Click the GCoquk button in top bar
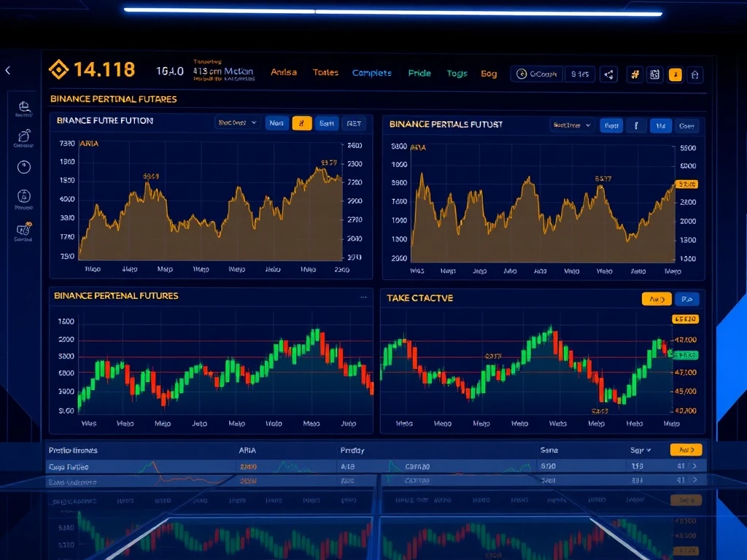747x560 pixels. click(x=537, y=74)
